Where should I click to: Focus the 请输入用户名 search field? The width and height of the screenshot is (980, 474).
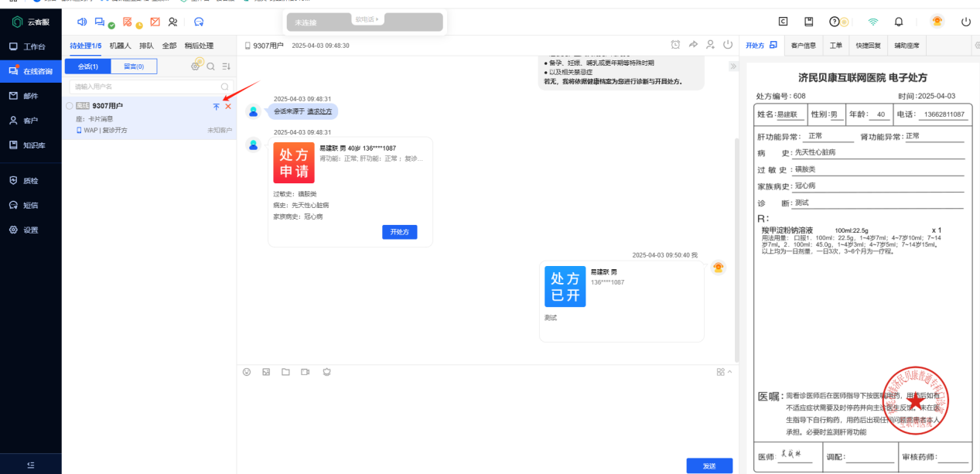(x=151, y=87)
